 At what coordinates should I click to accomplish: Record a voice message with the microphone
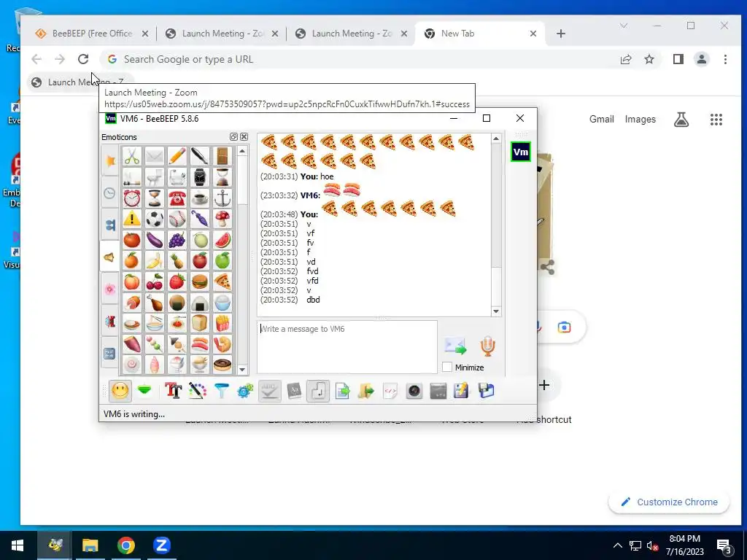(487, 346)
